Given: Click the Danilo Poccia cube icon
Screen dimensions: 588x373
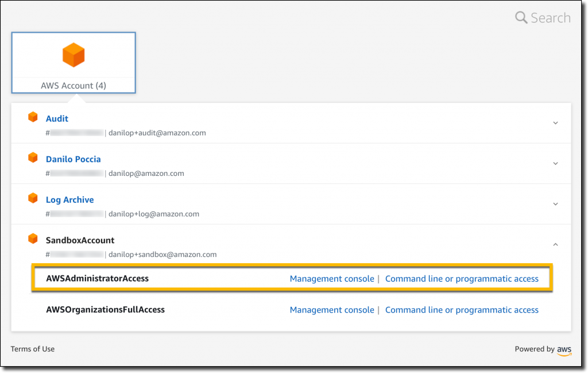Looking at the screenshot, I should [33, 157].
